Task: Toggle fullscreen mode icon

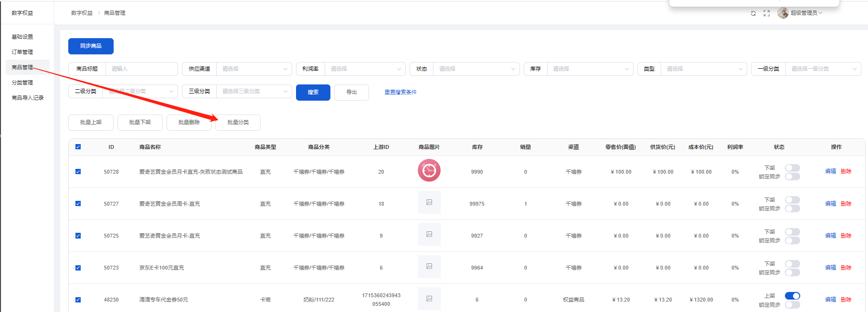Action: pos(766,13)
